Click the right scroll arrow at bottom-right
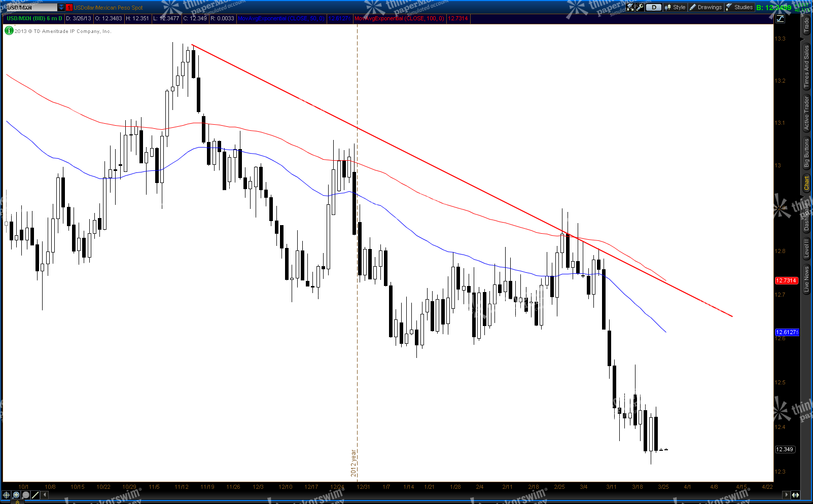Image resolution: width=813 pixels, height=504 pixels. (787, 495)
